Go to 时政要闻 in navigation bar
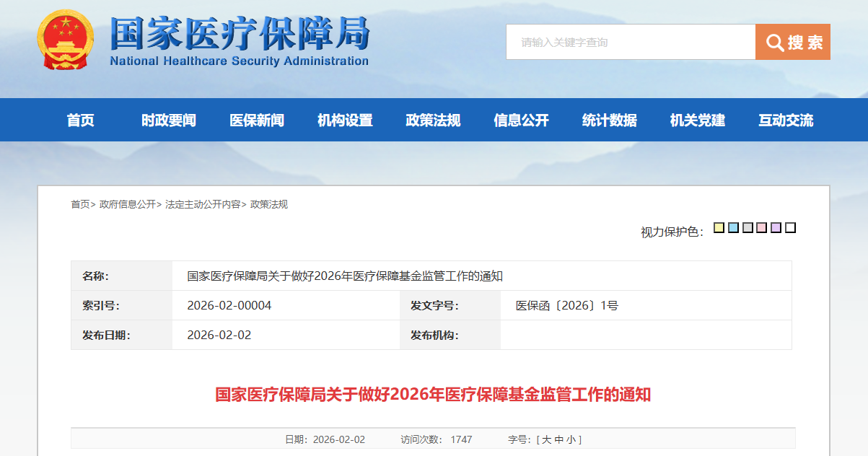The image size is (868, 456). tap(169, 120)
